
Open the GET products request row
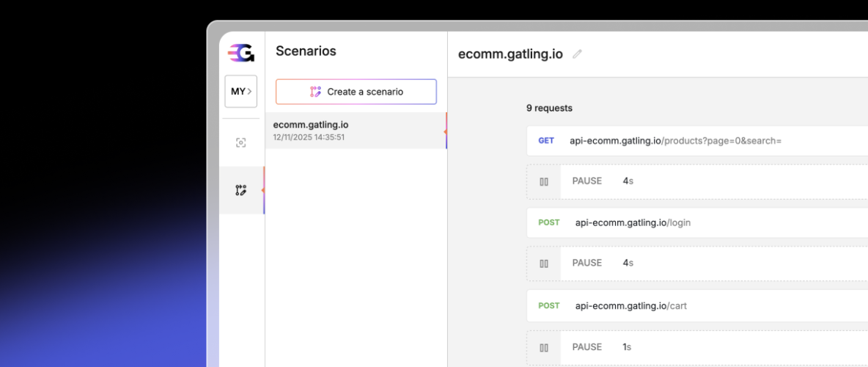pos(674,140)
